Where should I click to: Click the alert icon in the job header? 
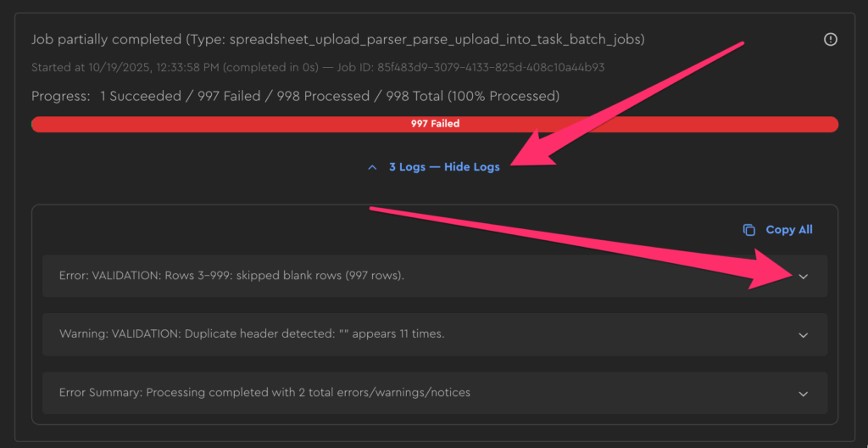[831, 40]
